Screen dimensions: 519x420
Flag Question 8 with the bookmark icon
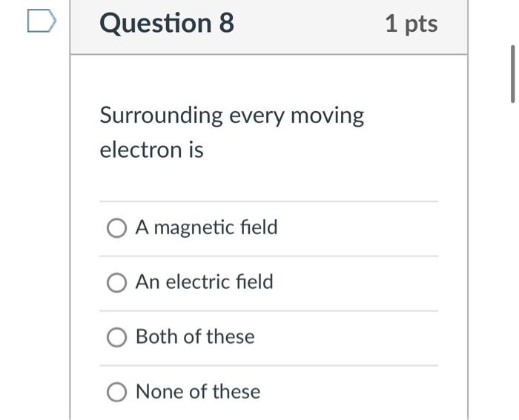[x=41, y=22]
